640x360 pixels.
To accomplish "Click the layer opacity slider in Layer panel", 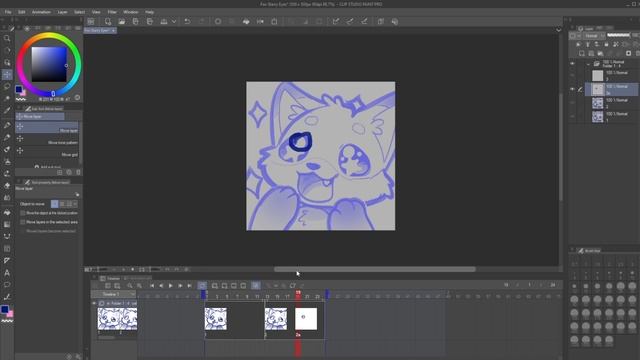I will [x=619, y=36].
